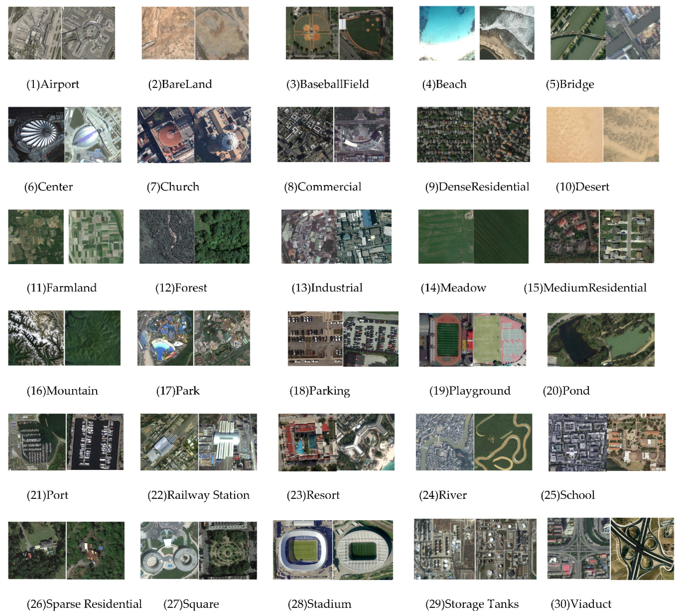This screenshot has width=681, height=616.
Task: Click the left Airport aerial thumbnail
Action: [35, 33]
